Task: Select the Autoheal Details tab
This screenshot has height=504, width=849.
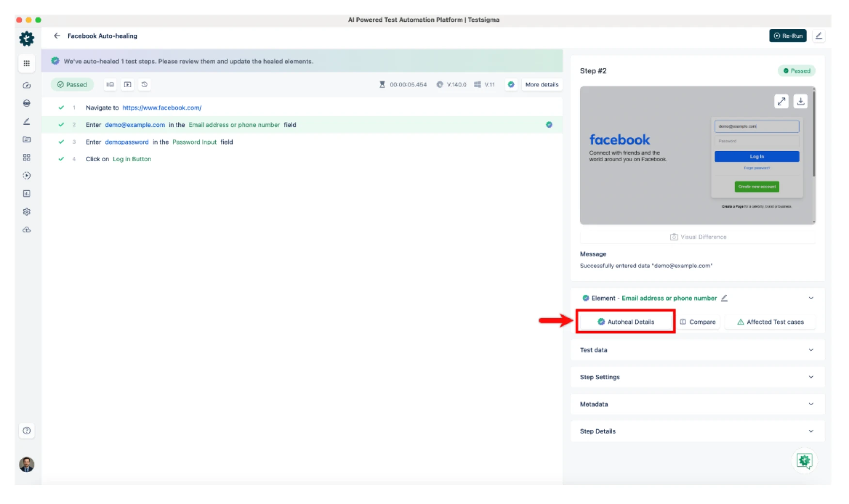Action: click(626, 322)
